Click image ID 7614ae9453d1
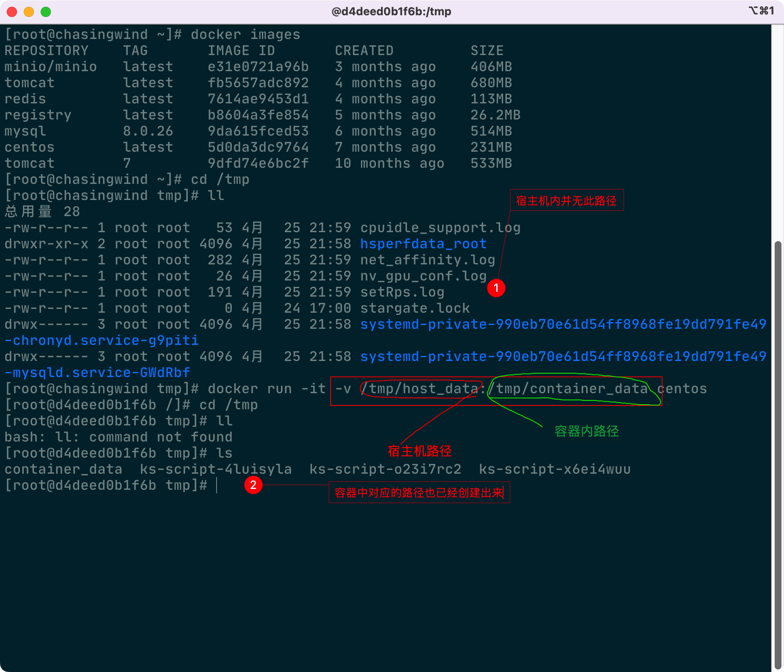The height and width of the screenshot is (672, 784). (x=258, y=99)
